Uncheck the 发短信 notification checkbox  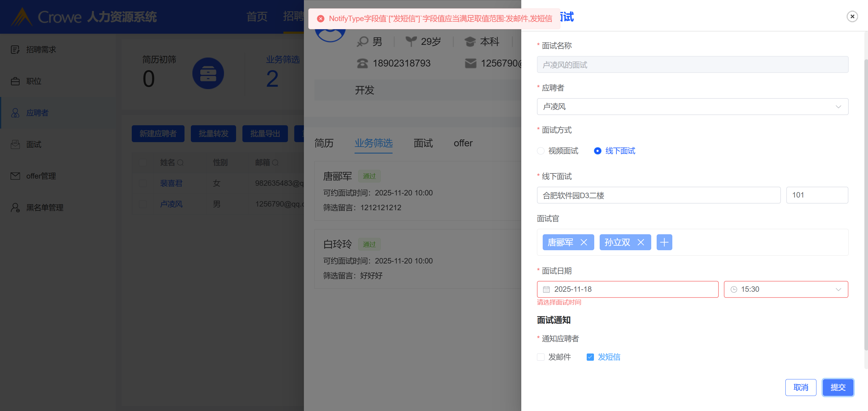590,357
